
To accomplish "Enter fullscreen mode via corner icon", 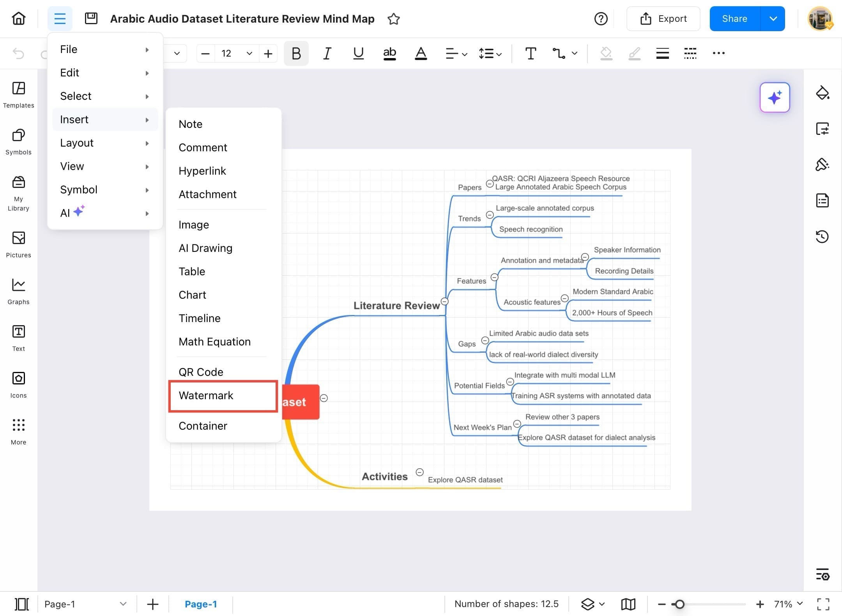I will tap(823, 604).
